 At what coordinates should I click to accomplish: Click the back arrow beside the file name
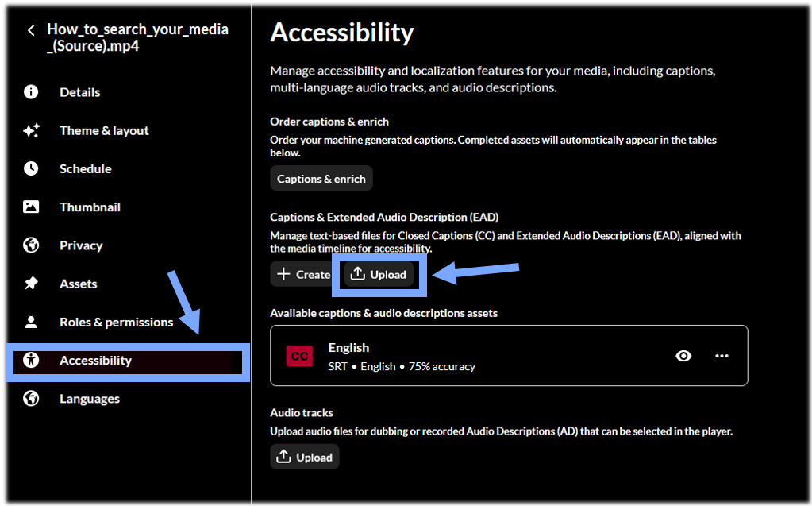(31, 31)
